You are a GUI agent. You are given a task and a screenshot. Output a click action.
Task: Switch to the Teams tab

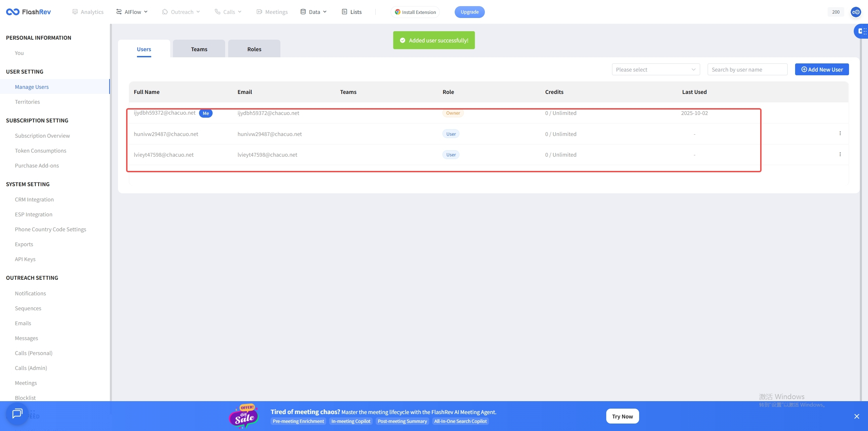point(199,49)
